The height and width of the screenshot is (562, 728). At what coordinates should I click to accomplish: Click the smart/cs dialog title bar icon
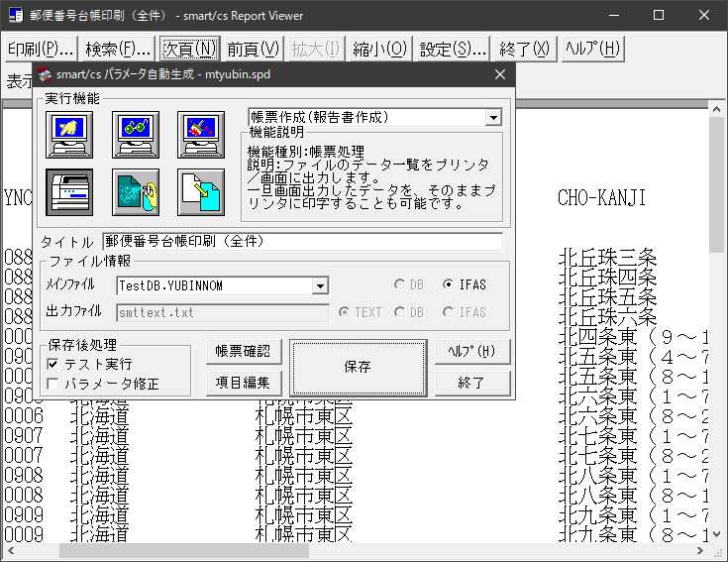click(x=45, y=74)
